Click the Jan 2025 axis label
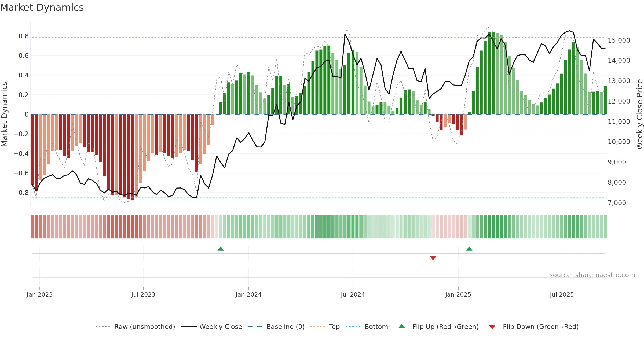 458,294
